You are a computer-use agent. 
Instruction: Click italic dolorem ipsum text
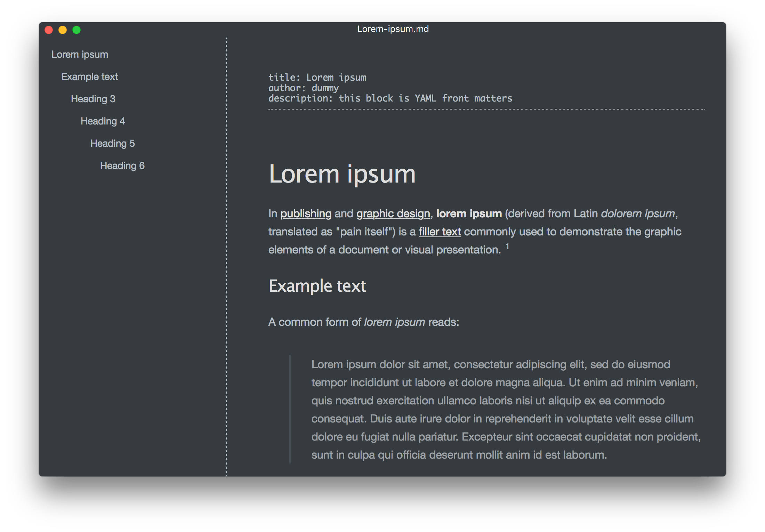coord(638,214)
